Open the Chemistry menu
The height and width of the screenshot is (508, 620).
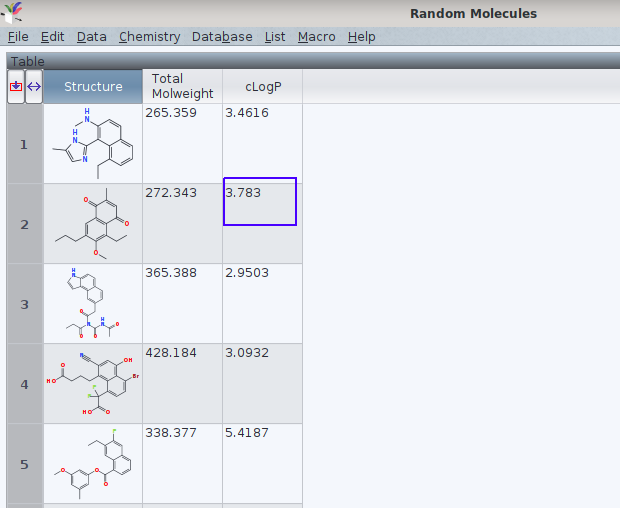click(149, 37)
